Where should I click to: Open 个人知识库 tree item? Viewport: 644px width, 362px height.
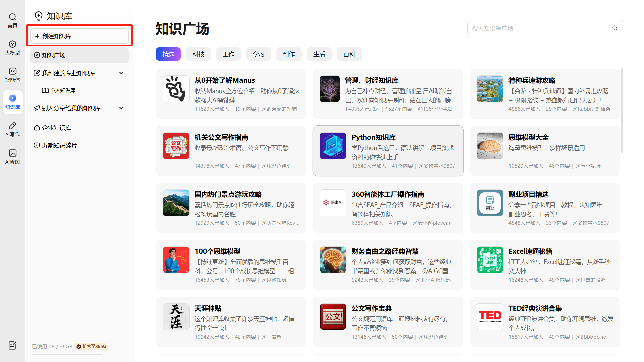click(x=63, y=90)
